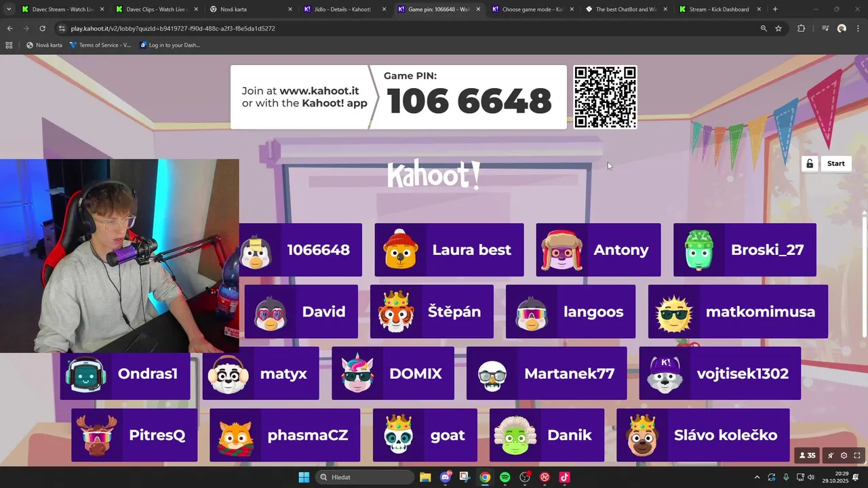This screenshot has width=868, height=488.
Task: Open Terms of Service bookmark
Action: pos(100,45)
